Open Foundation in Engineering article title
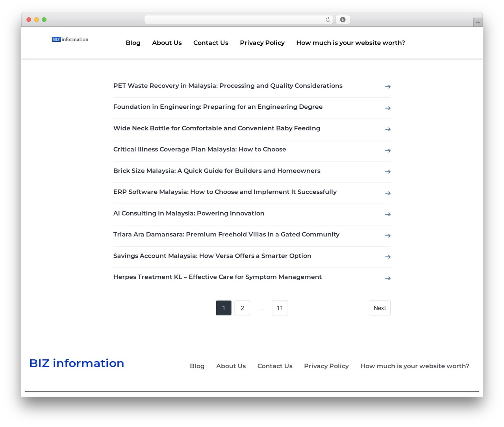 (218, 107)
